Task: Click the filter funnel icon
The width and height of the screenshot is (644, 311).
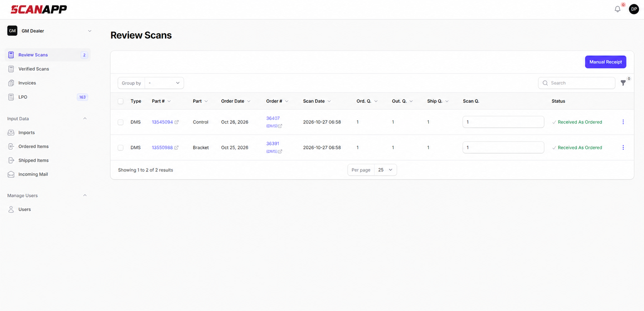Action: (x=623, y=83)
